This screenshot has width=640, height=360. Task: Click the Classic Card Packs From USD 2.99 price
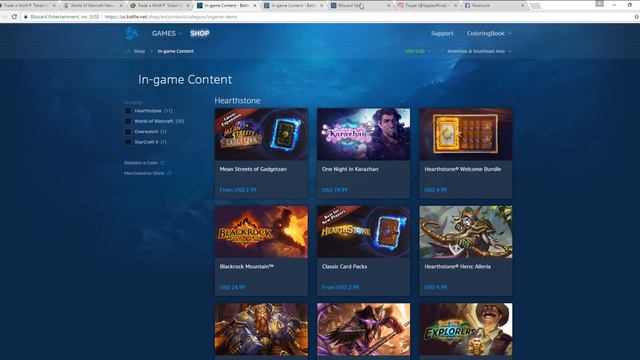pos(340,287)
